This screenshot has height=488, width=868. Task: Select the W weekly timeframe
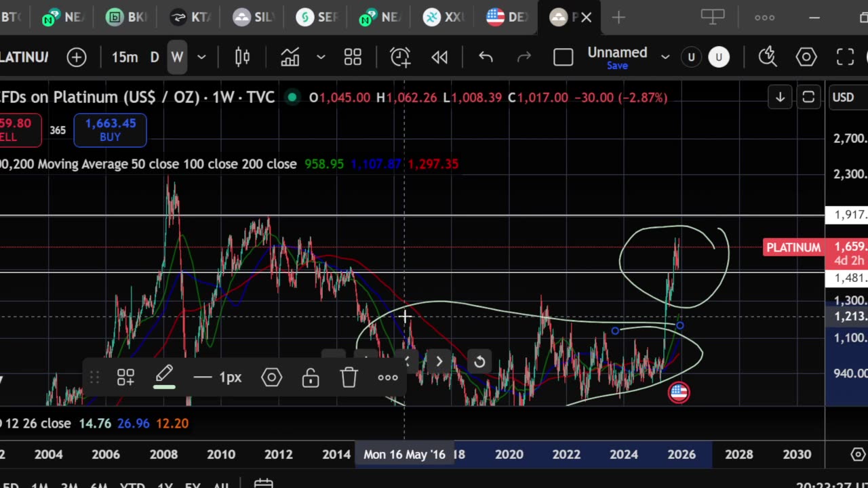177,58
